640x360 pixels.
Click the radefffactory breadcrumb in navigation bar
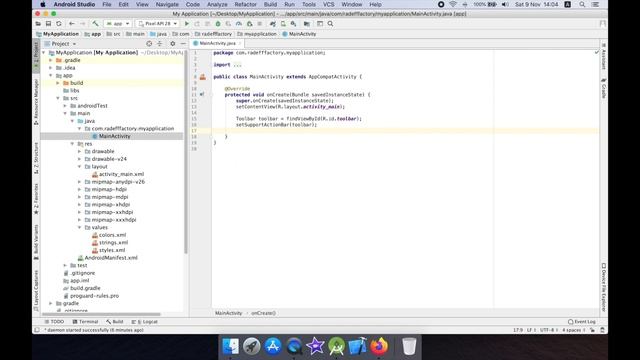[x=213, y=34]
